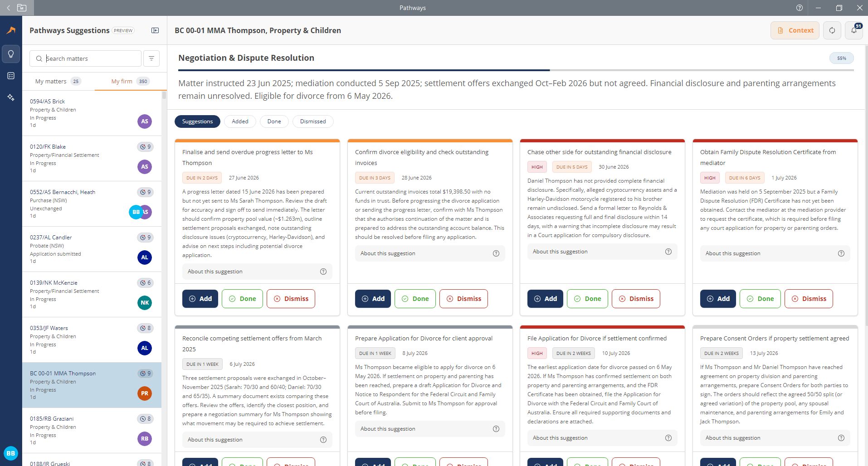Refresh suggestions with the sync icon
868x466 pixels.
832,30
